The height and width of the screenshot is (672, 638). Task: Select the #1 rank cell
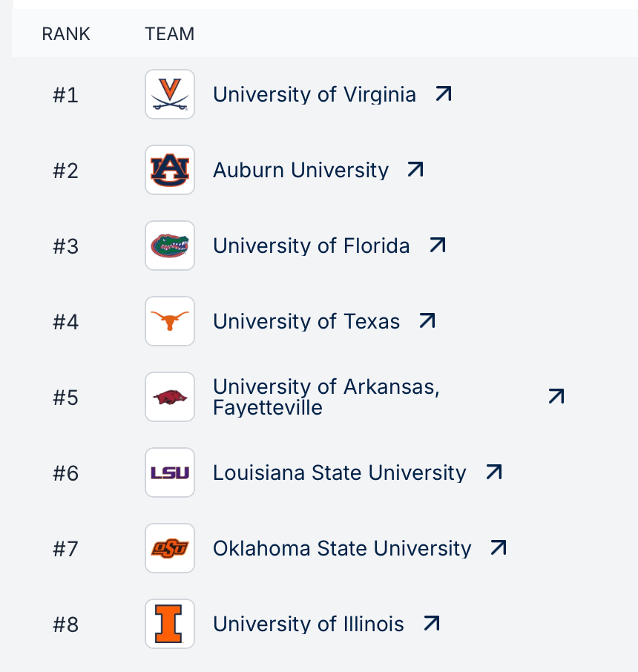(x=65, y=95)
